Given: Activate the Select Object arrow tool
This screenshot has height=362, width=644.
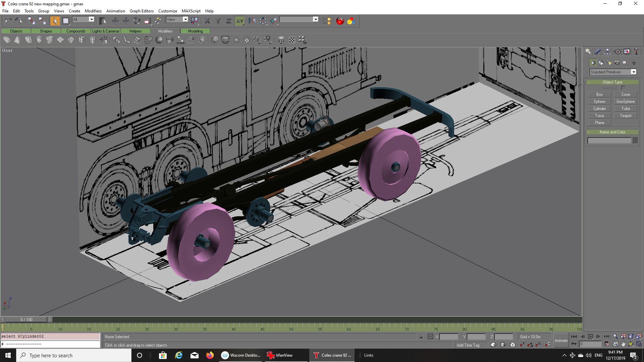Looking at the screenshot, I should tap(55, 21).
